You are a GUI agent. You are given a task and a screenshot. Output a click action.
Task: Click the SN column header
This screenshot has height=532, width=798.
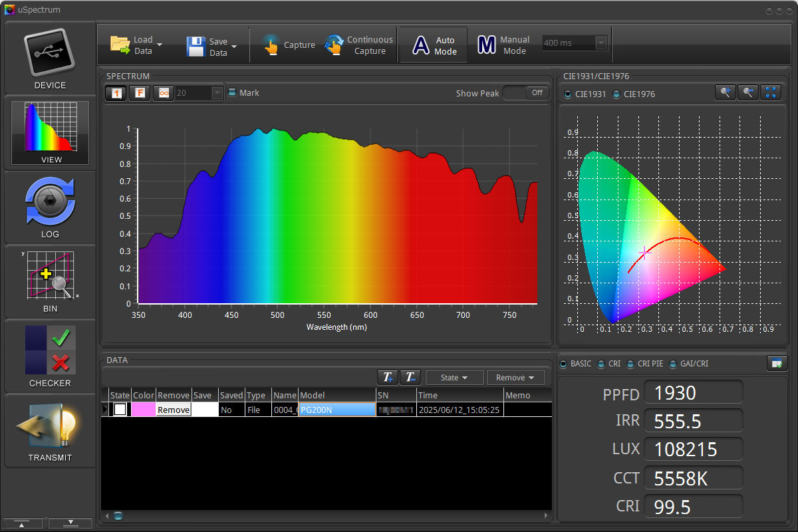(396, 395)
